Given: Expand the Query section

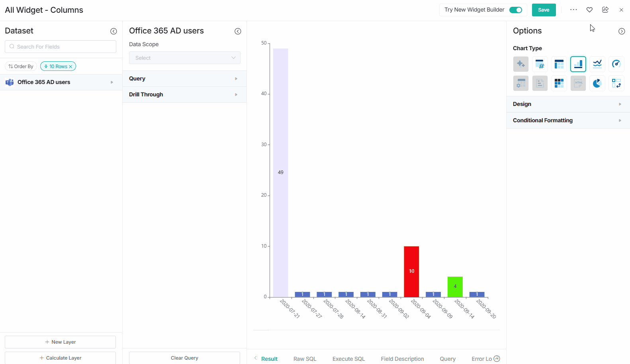Looking at the screenshot, I should (184, 78).
